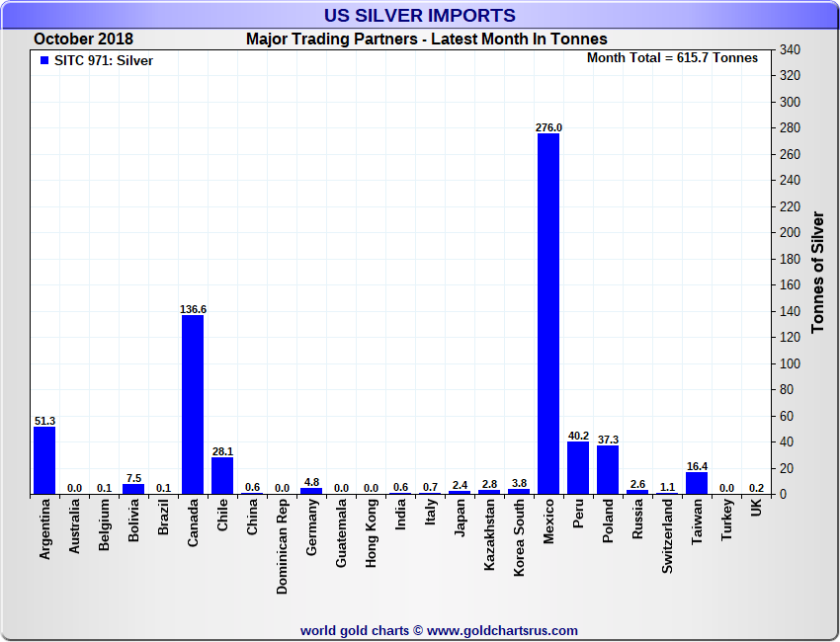840x642 pixels.
Task: Select the Switzerland axis label
Action: point(667,536)
